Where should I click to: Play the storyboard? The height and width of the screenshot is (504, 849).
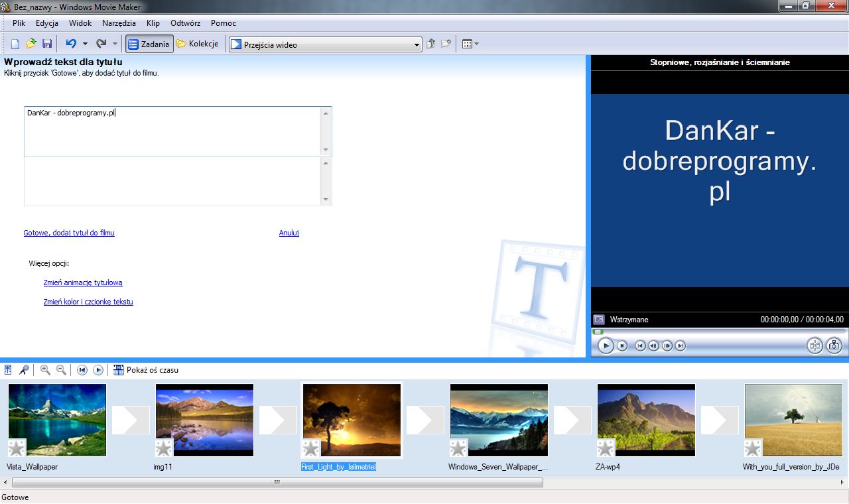(98, 370)
